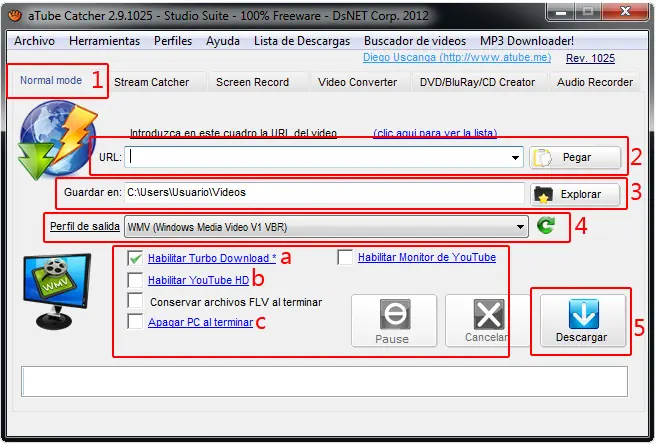
Task: Click the empty status box at the bottom
Action: point(324,381)
